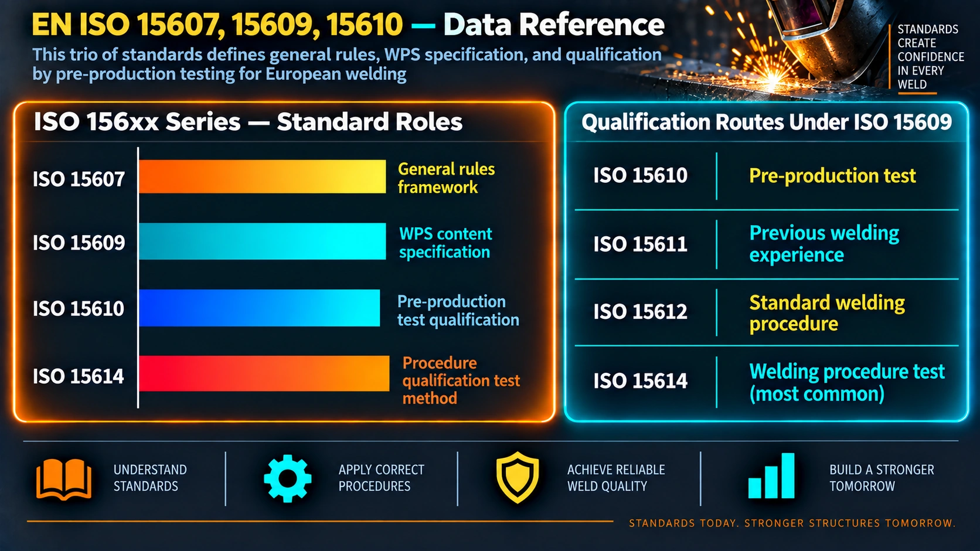
Task: Click 'ISO 15612' in Qualification Routes table
Action: coord(640,312)
